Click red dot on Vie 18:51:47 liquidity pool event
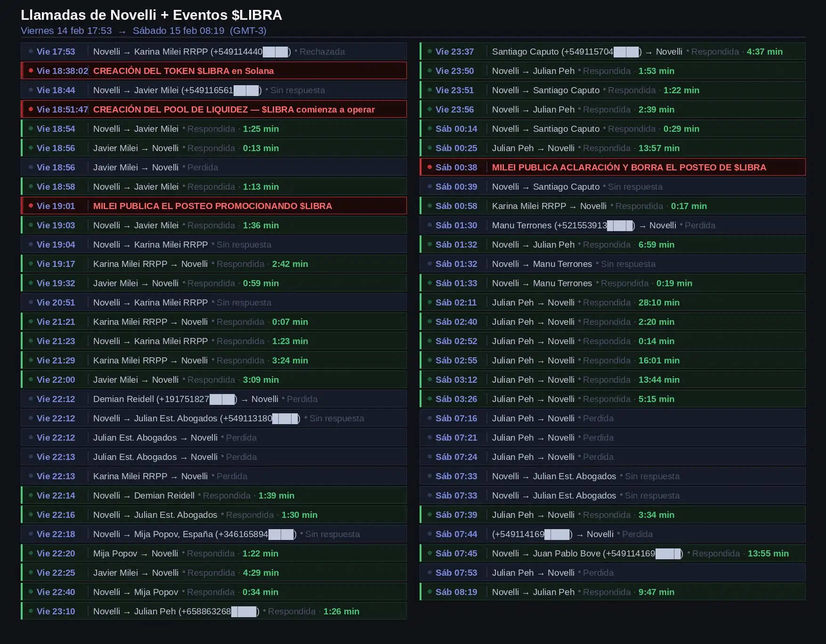Screen dimensions: 826x644 point(31,109)
